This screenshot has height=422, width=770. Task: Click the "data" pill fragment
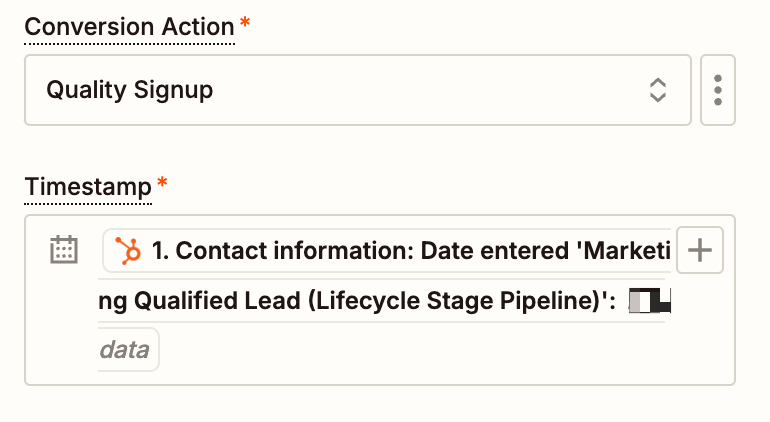point(125,350)
